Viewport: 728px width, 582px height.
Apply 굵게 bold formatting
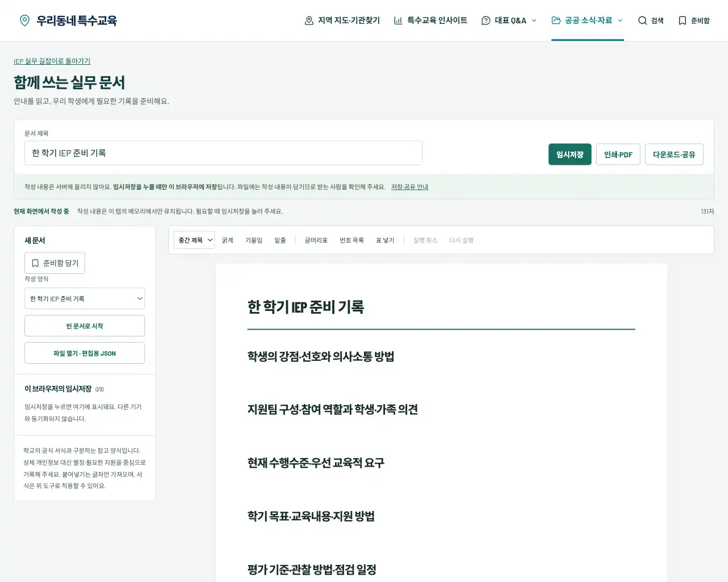tap(227, 240)
